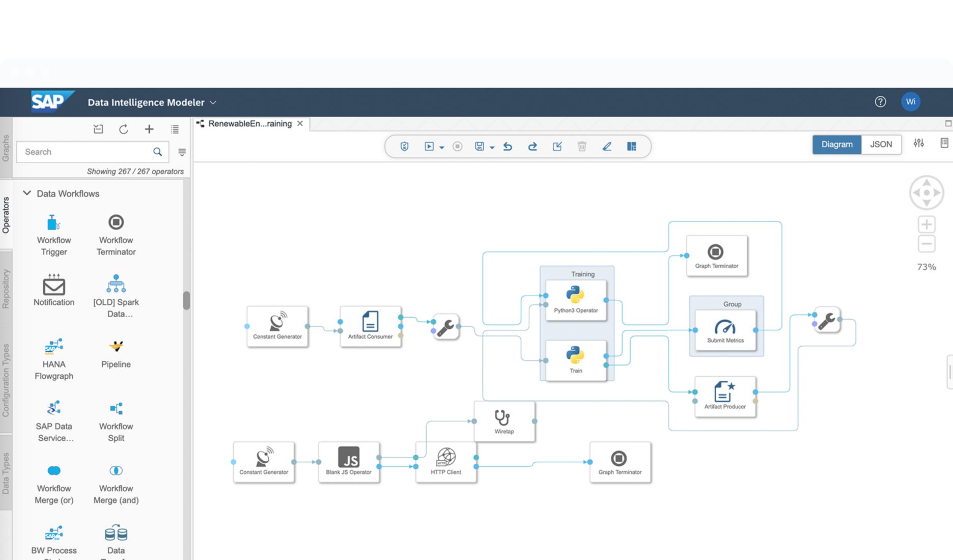Image resolution: width=953 pixels, height=560 pixels.
Task: Click the Undo arrow in toolbar
Action: click(x=508, y=147)
